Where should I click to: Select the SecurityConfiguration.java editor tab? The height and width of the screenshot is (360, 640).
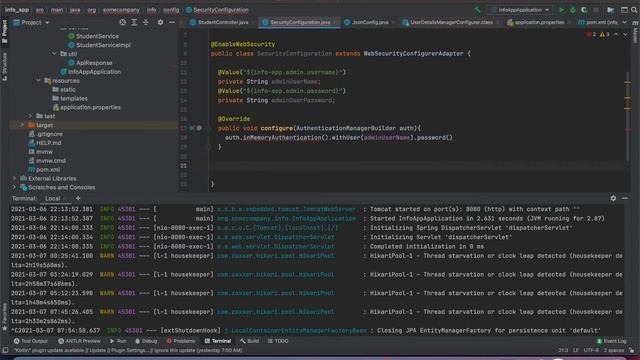point(300,22)
